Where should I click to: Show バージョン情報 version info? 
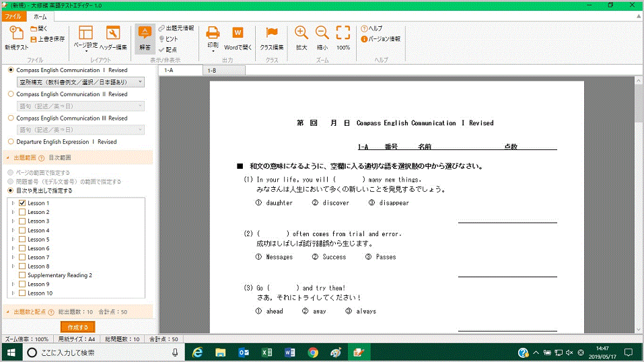pos(381,39)
